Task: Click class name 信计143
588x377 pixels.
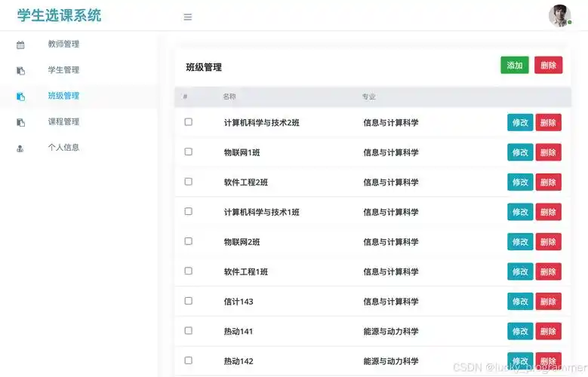Action: click(x=239, y=302)
